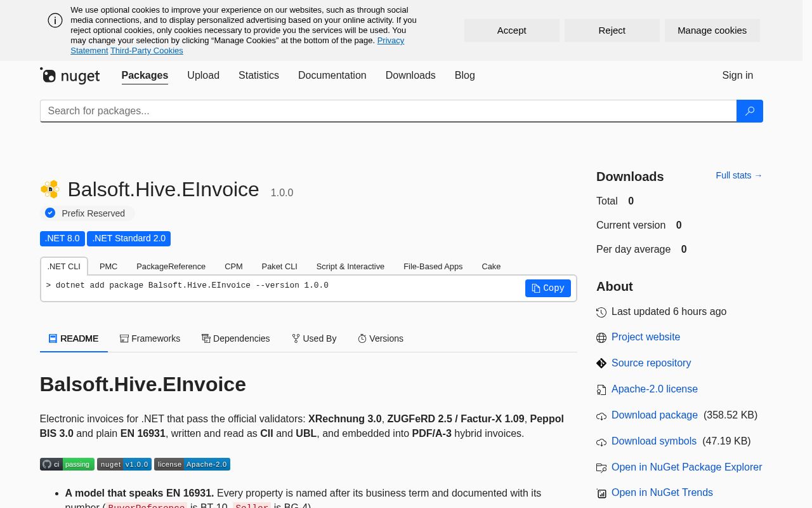Click the cloud icon beside Download symbols

(x=601, y=442)
